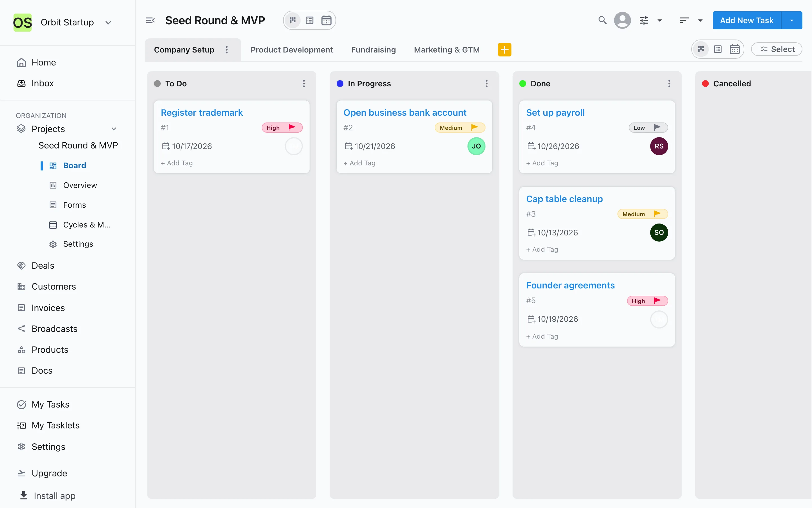Open Company Setup tab options dots
Viewport: 812px width, 508px height.
(226, 50)
